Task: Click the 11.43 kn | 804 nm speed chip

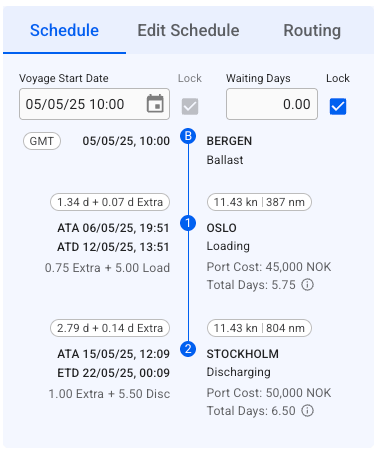Action: click(x=259, y=328)
